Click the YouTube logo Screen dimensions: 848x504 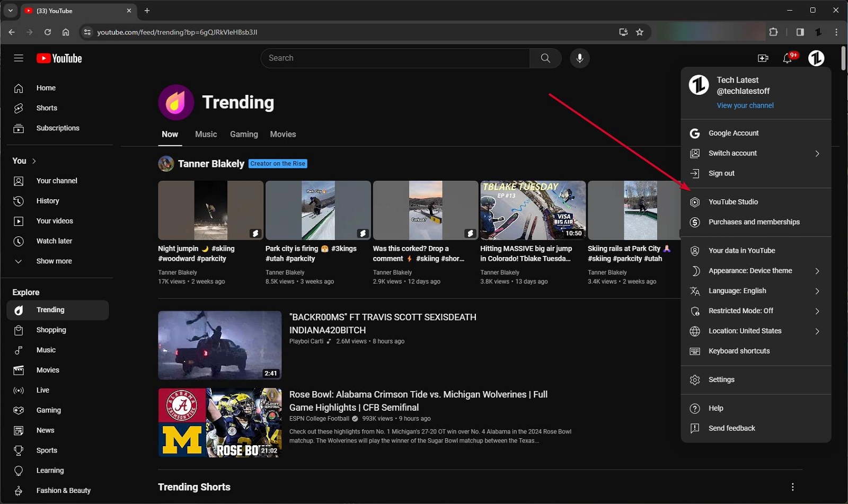[59, 58]
